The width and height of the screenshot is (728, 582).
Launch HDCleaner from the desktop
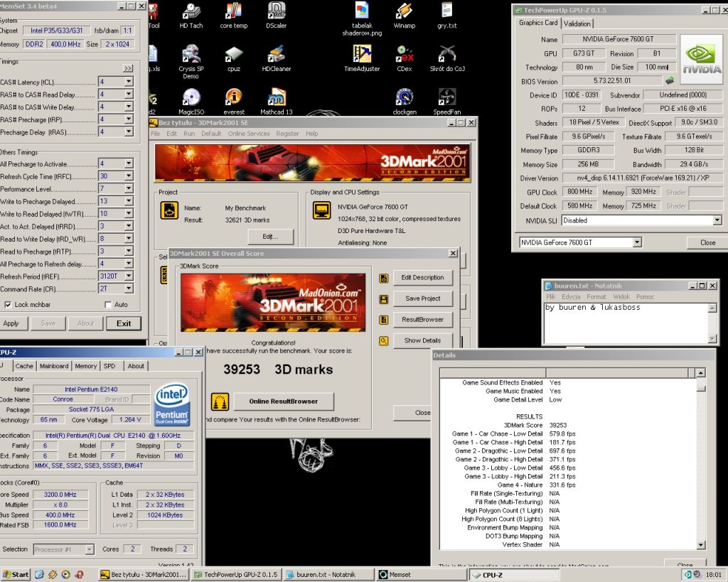[x=277, y=59]
